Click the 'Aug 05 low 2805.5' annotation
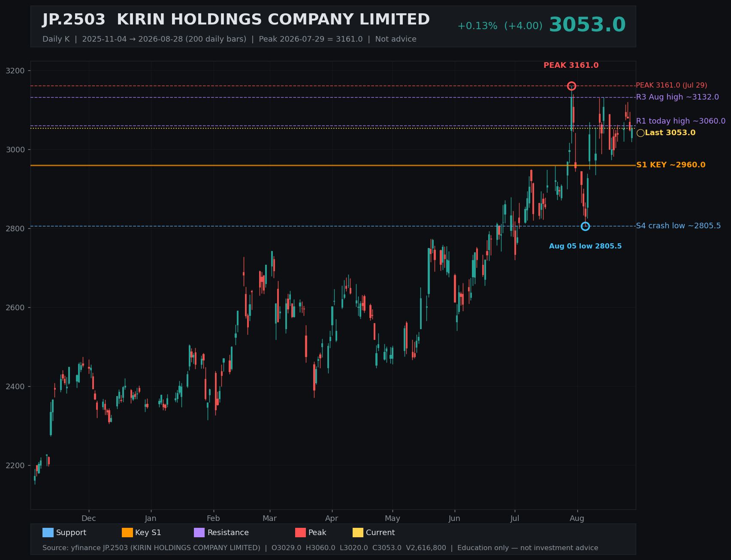731x560 pixels. [585, 246]
